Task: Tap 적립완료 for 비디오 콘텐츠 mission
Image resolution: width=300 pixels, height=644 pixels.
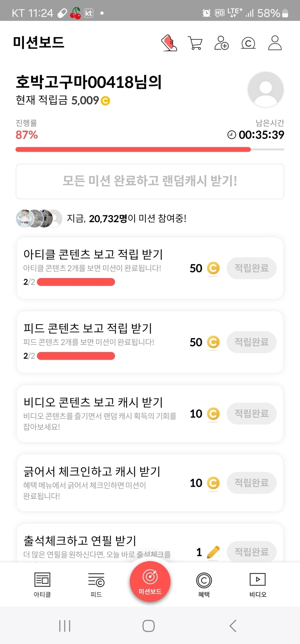Action: 252,413
